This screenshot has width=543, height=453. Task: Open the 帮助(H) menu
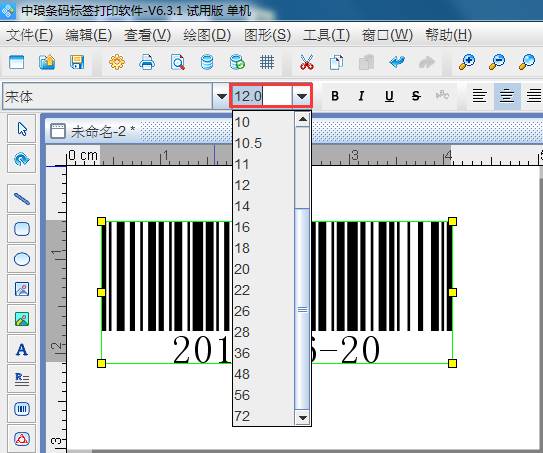(448, 35)
